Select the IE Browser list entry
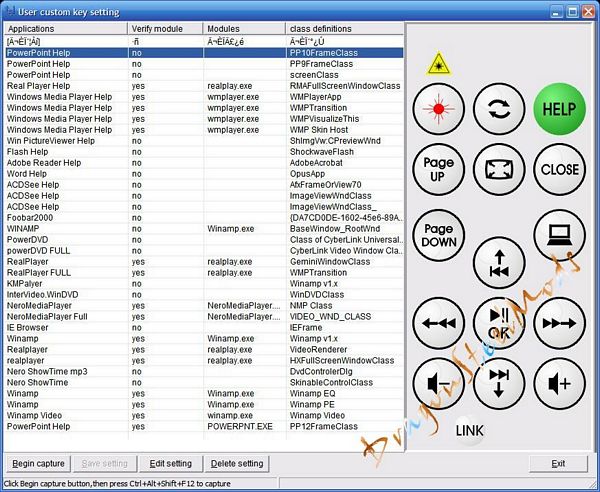This screenshot has width=600, height=492. coord(28,326)
